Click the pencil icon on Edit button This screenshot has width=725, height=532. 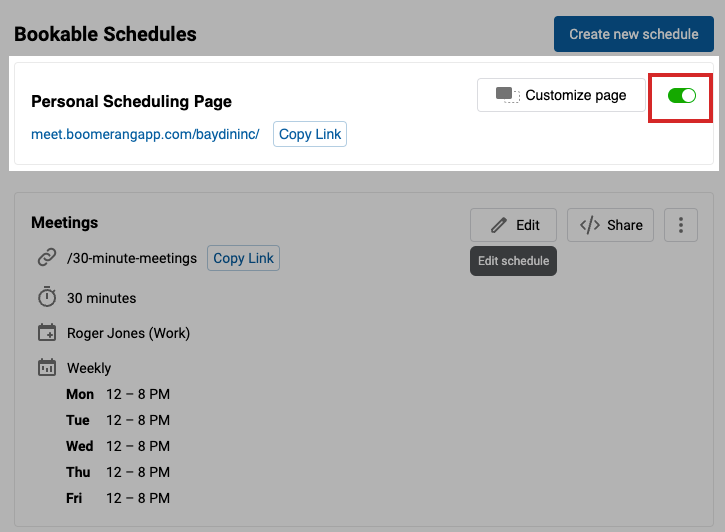[x=498, y=225]
